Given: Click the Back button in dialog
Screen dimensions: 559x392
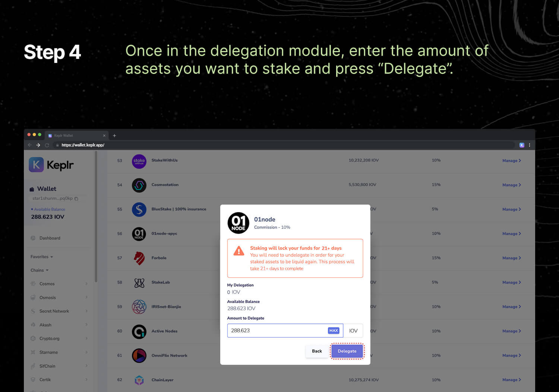Looking at the screenshot, I should pos(317,351).
